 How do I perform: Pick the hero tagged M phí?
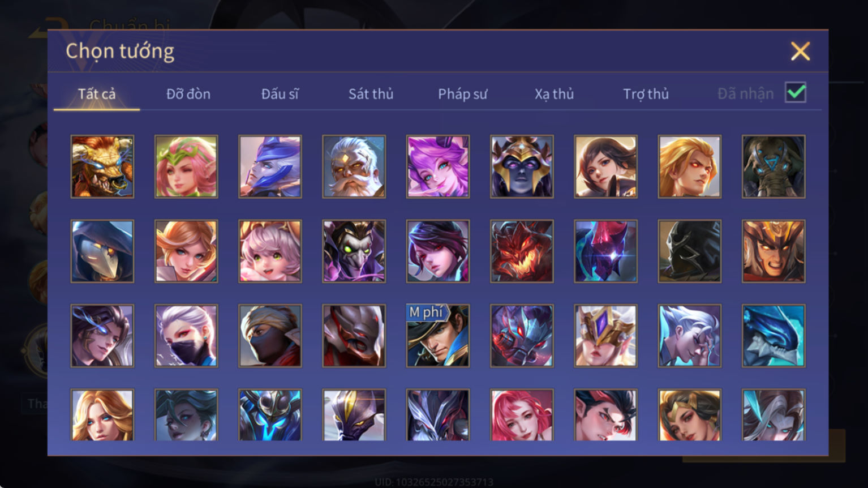[438, 336]
